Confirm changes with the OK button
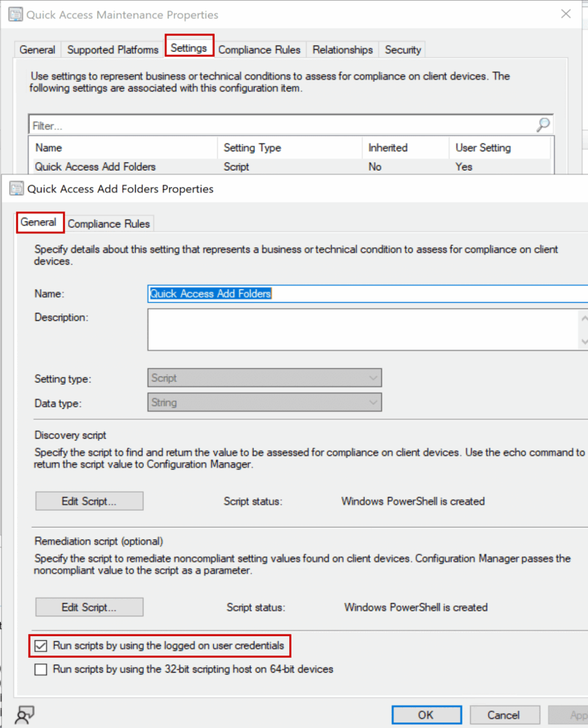 coord(426,715)
